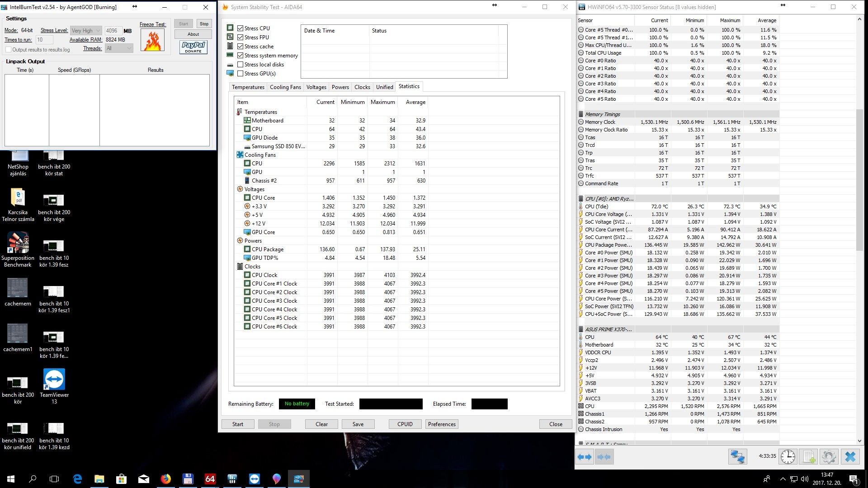Switch to the Voltages tab

coord(316,87)
